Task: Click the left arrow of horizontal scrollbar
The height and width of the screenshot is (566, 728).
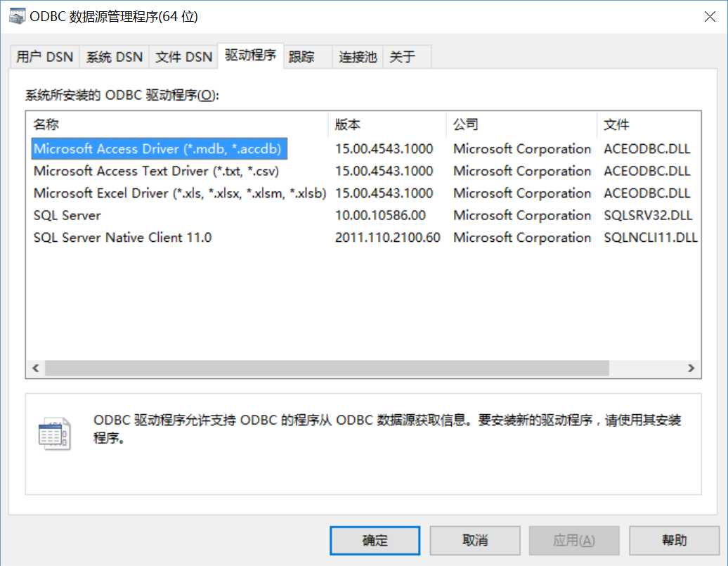Action: tap(36, 368)
